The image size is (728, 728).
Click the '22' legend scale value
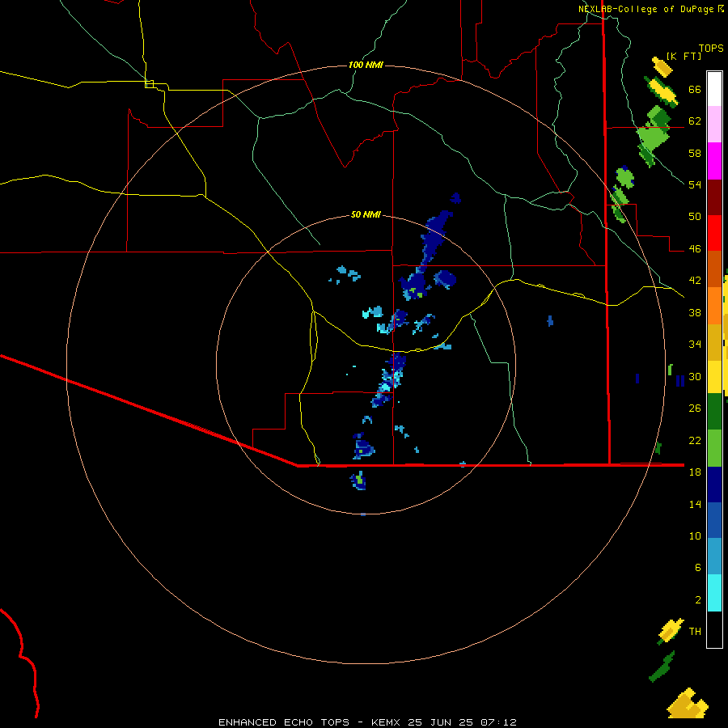point(695,440)
